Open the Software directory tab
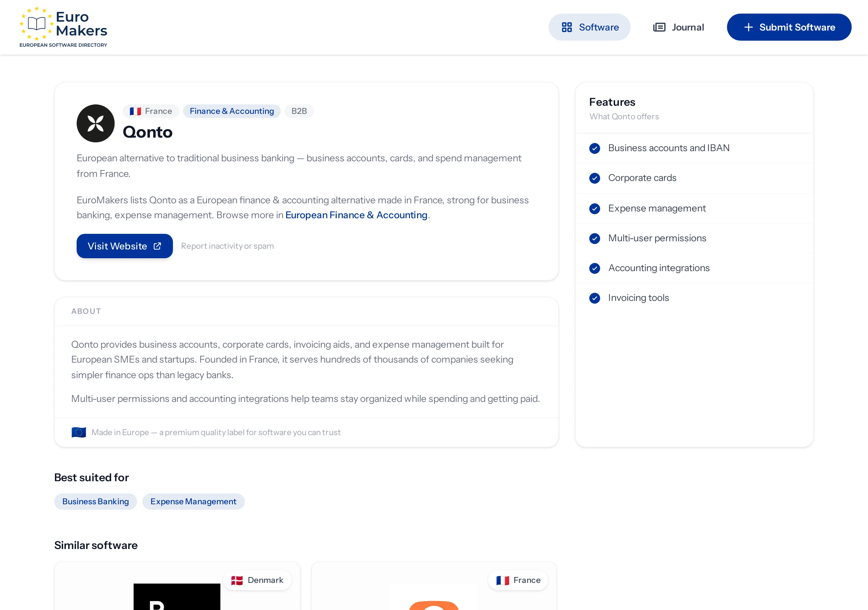The width and height of the screenshot is (868, 610). tap(589, 27)
